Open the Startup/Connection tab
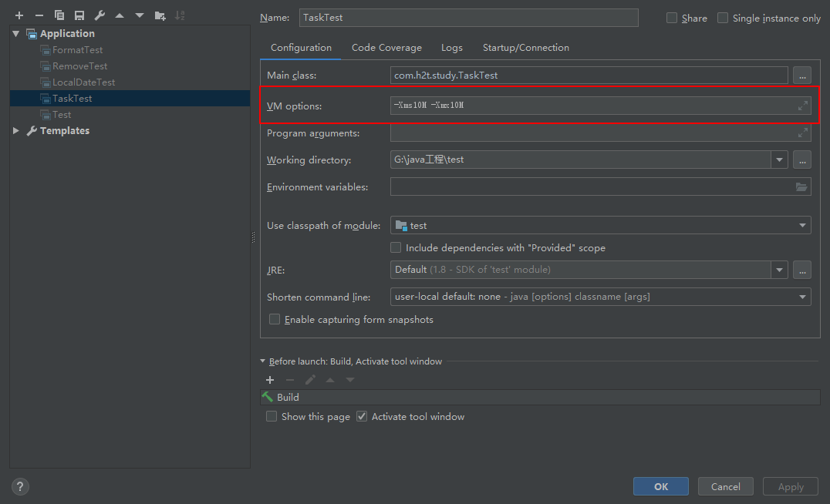This screenshot has width=830, height=504. click(525, 48)
